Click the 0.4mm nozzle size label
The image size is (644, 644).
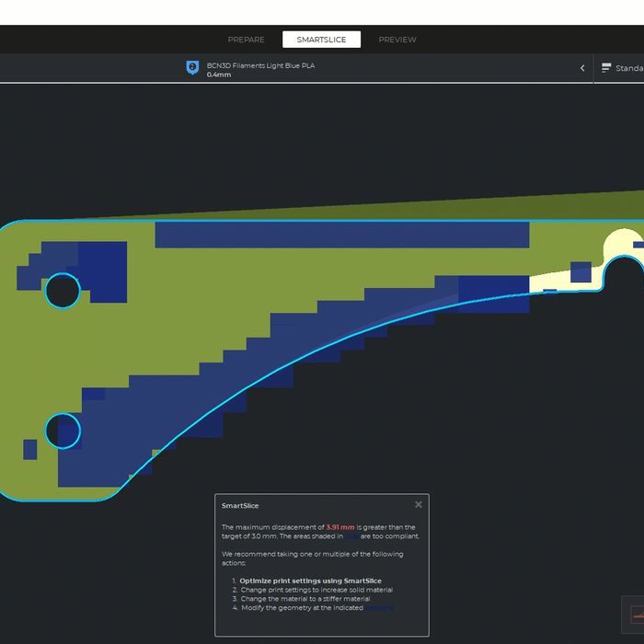(x=219, y=75)
